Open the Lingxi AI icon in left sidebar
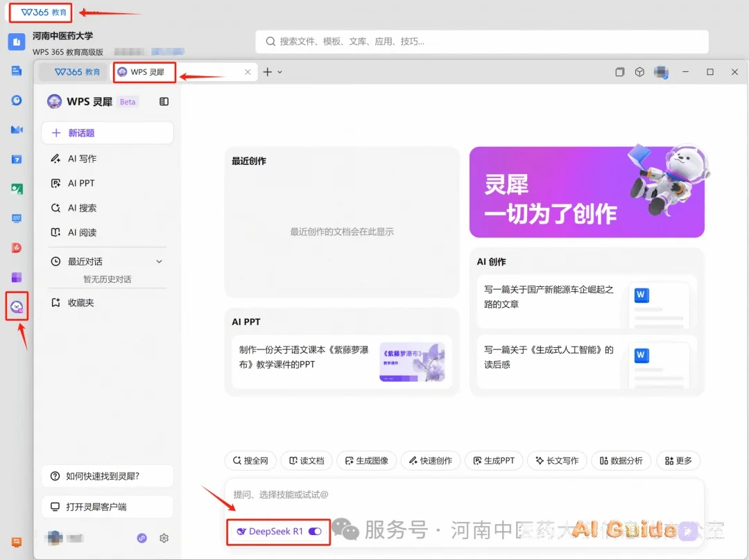 17,306
